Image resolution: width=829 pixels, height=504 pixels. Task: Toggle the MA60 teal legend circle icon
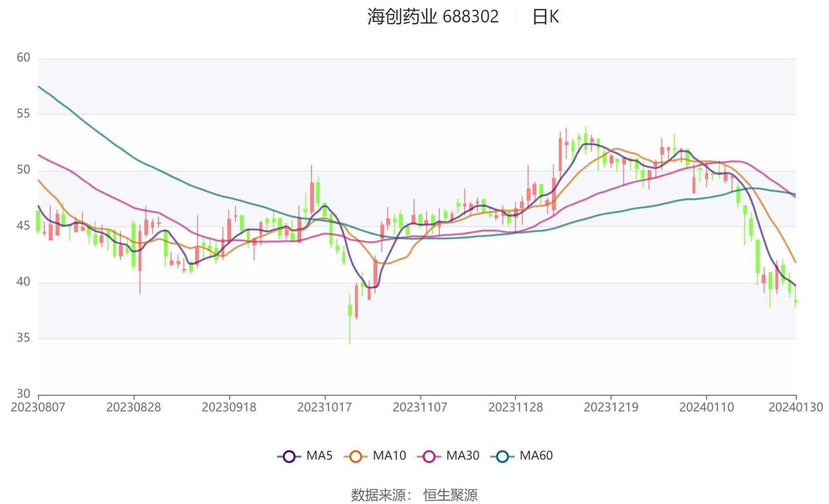[502, 456]
